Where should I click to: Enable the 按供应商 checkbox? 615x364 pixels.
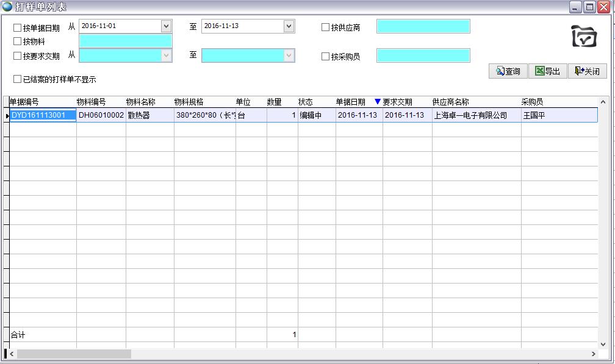pyautogui.click(x=325, y=27)
